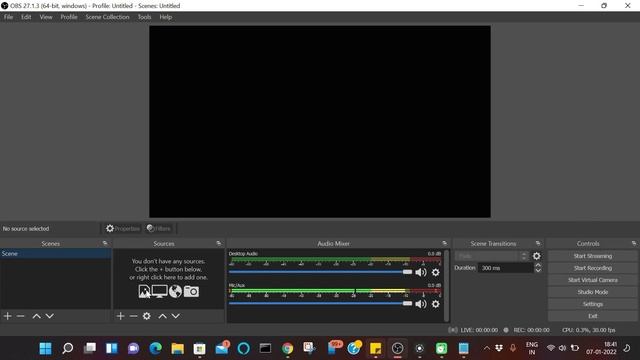The image size is (640, 360).
Task: Adjust Desktop Audio volume slider
Action: point(320,272)
